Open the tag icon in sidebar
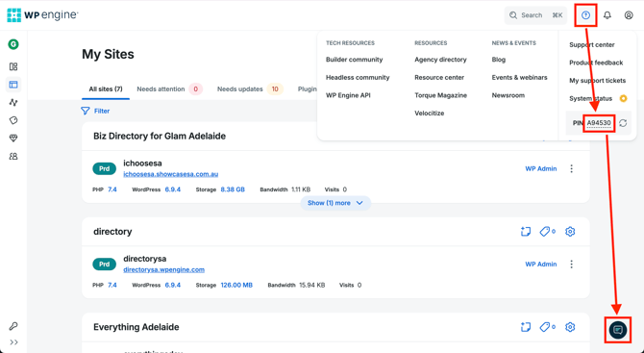This screenshot has height=353, width=644. (x=13, y=120)
